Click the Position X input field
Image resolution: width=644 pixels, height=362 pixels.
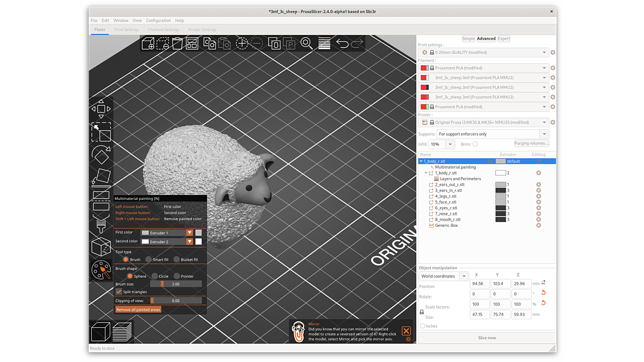point(480,284)
